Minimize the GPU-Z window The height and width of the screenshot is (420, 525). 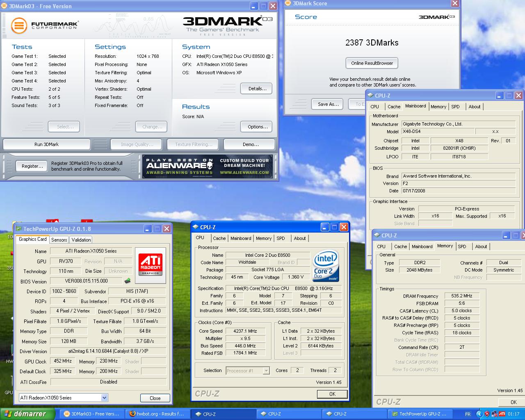point(147,229)
